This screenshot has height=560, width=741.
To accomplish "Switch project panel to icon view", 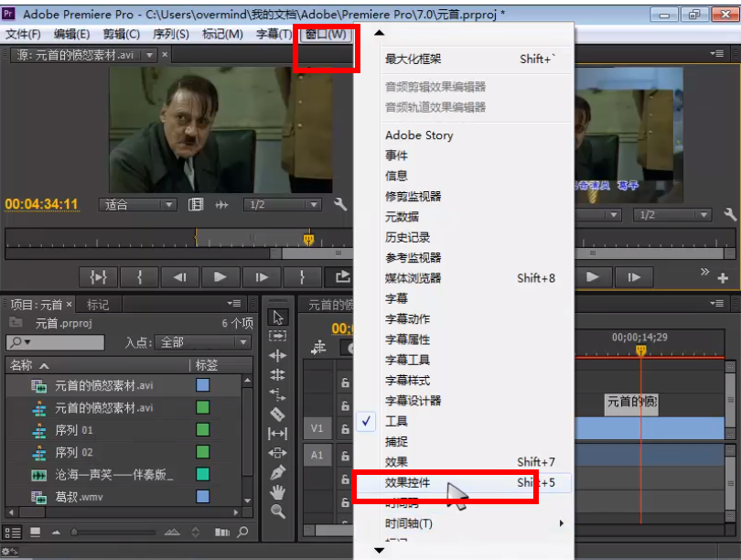I will click(35, 533).
